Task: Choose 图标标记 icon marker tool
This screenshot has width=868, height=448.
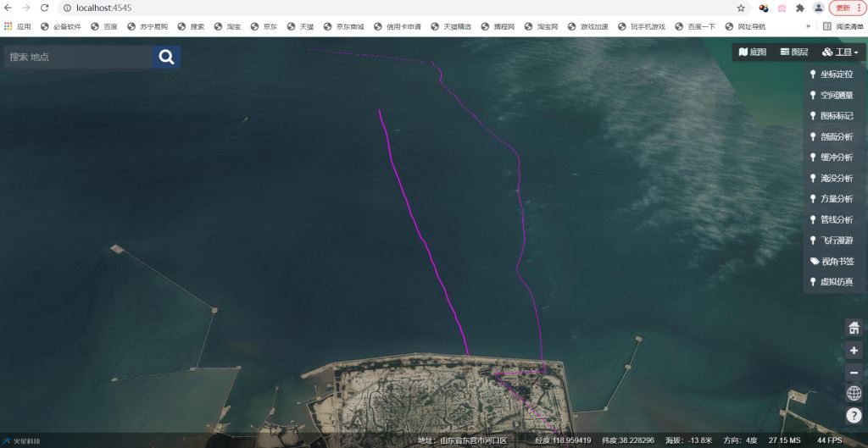Action: [x=832, y=115]
